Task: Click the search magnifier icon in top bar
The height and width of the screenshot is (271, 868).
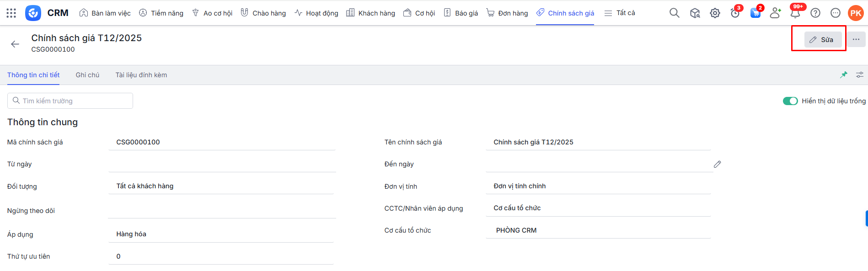Action: pos(674,13)
